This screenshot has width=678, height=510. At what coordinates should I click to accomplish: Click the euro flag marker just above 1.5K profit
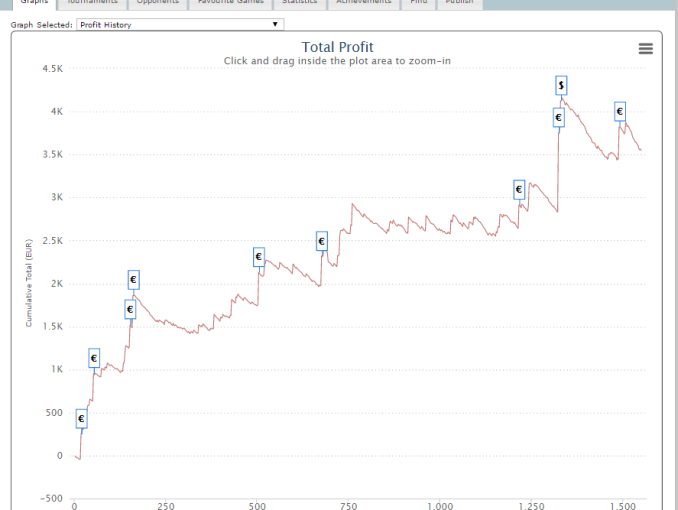coord(130,310)
